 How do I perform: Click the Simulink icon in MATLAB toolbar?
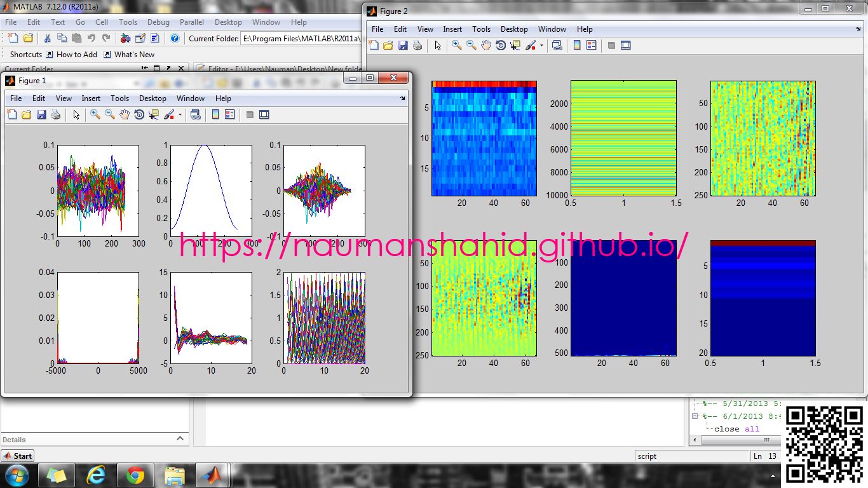point(125,38)
